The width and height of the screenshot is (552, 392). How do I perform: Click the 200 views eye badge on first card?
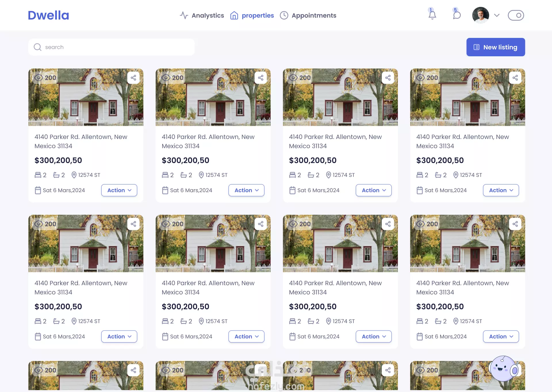pos(45,78)
